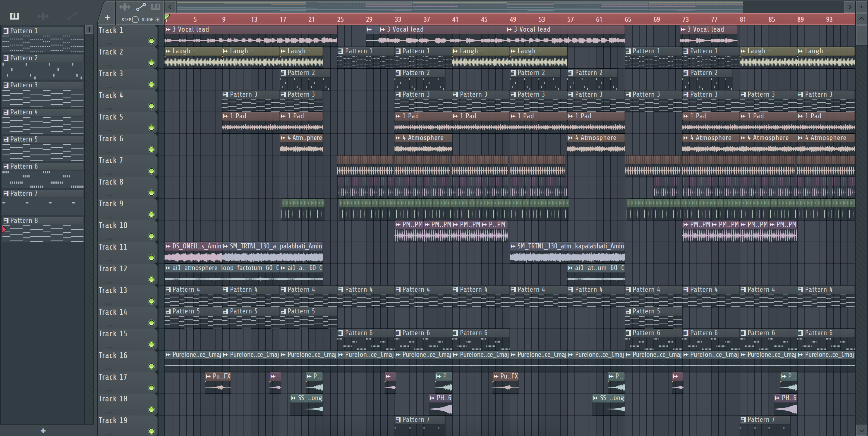Open clip menu of DS_ONEH..s_Amin clip
This screenshot has width=868, height=436.
168,246
